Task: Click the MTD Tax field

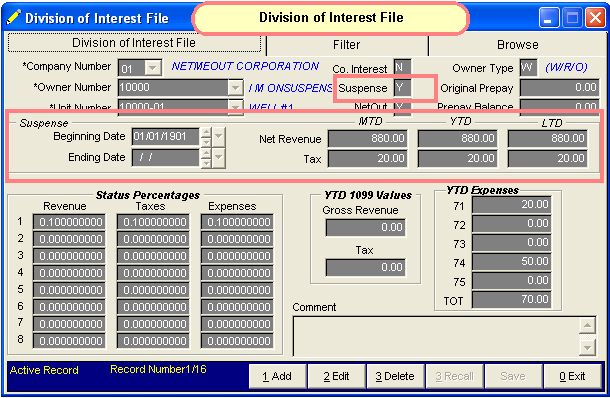Action: point(367,159)
